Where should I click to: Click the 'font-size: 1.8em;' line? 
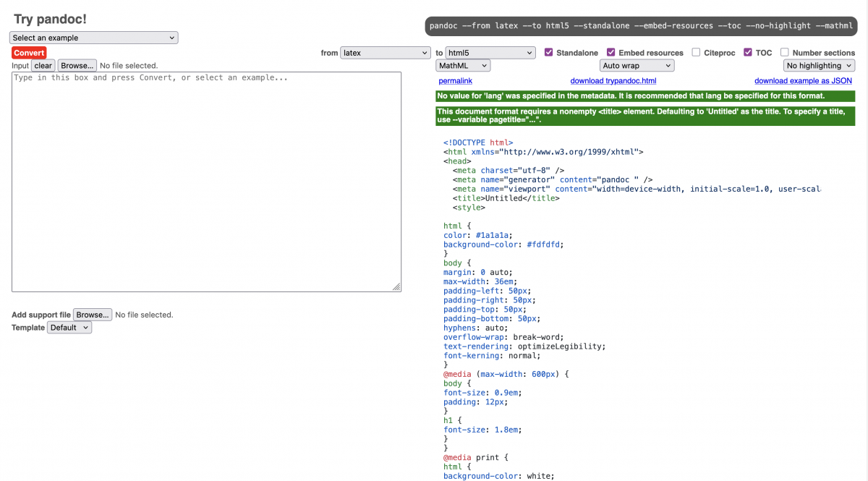(482, 430)
